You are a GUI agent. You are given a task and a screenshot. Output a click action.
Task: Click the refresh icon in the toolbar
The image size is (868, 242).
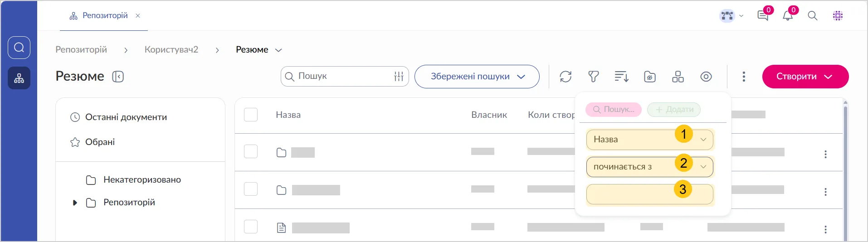point(565,77)
